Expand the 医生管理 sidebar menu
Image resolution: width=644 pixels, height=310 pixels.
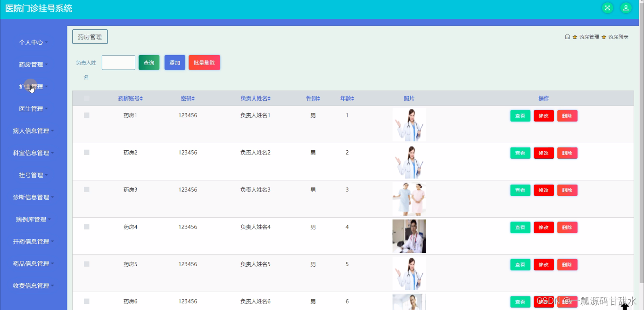click(33, 109)
